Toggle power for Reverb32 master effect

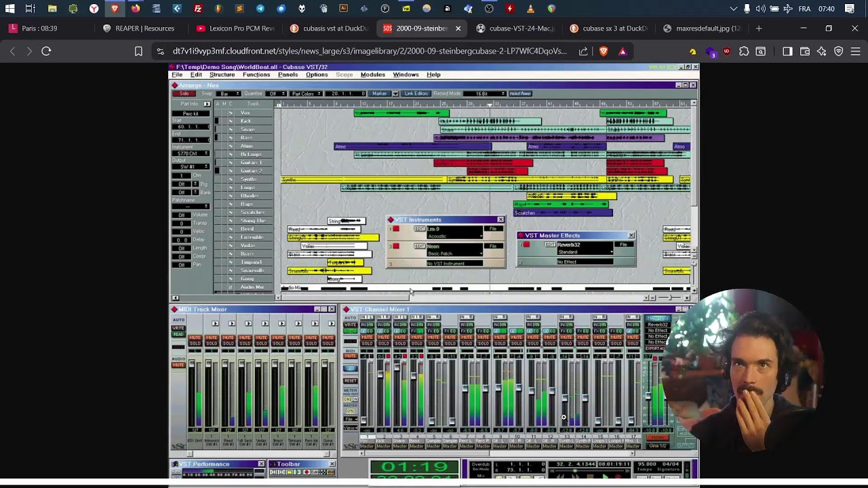[x=526, y=245]
